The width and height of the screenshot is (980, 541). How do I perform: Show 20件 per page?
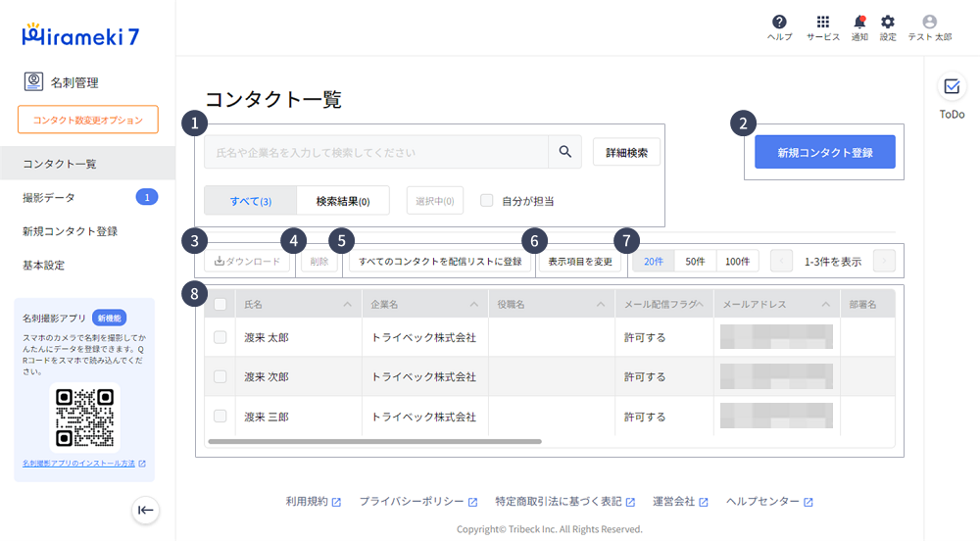654,261
